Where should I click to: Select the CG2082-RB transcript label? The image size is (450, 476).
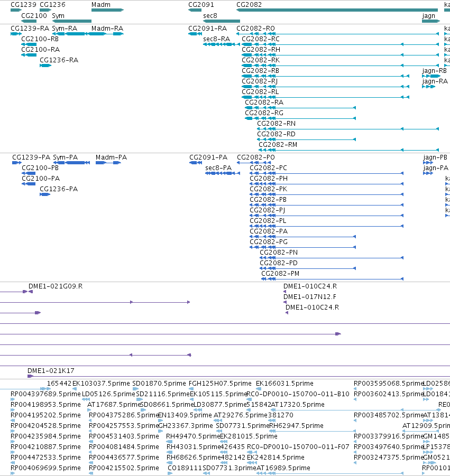pyautogui.click(x=260, y=71)
